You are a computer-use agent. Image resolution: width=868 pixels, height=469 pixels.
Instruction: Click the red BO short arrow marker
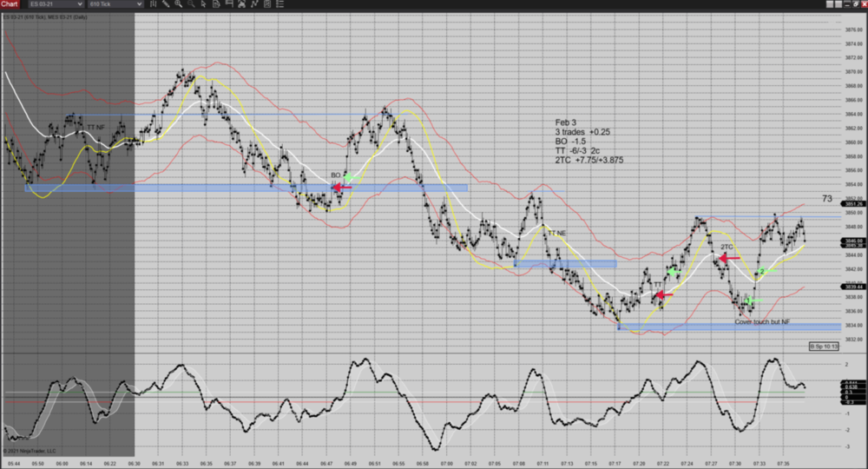[x=341, y=187]
